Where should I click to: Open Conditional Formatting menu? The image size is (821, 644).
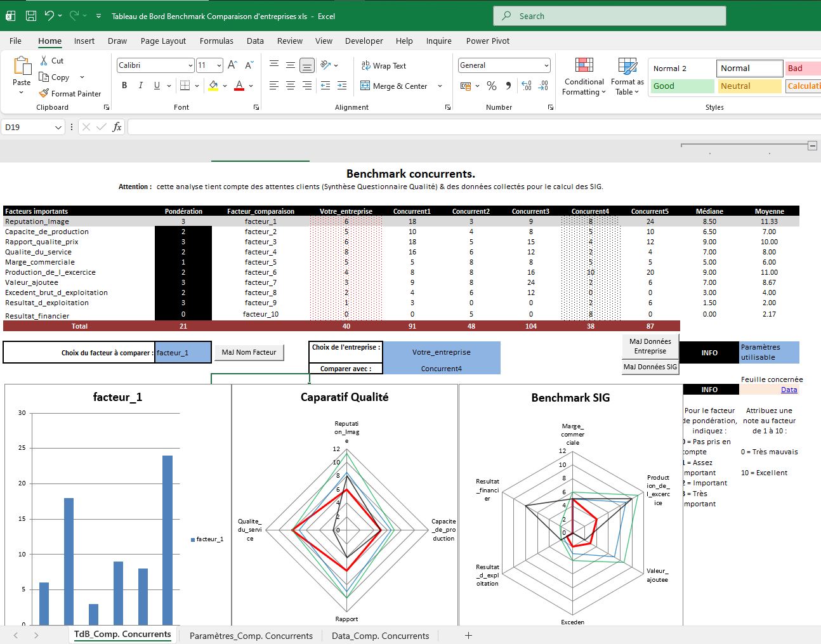coord(584,77)
